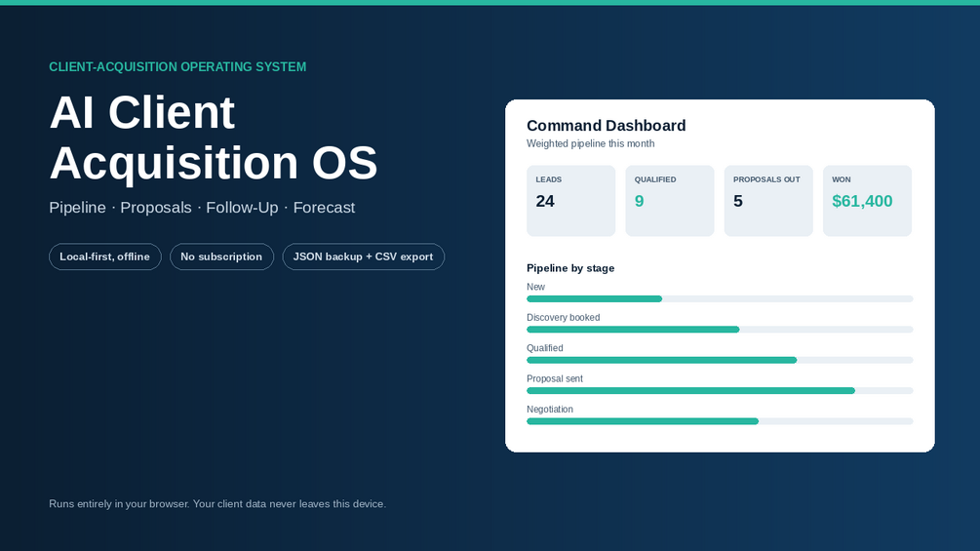Screen dimensions: 980x551
Task: Click the 'Proposal sent' stage label
Action: click(555, 378)
